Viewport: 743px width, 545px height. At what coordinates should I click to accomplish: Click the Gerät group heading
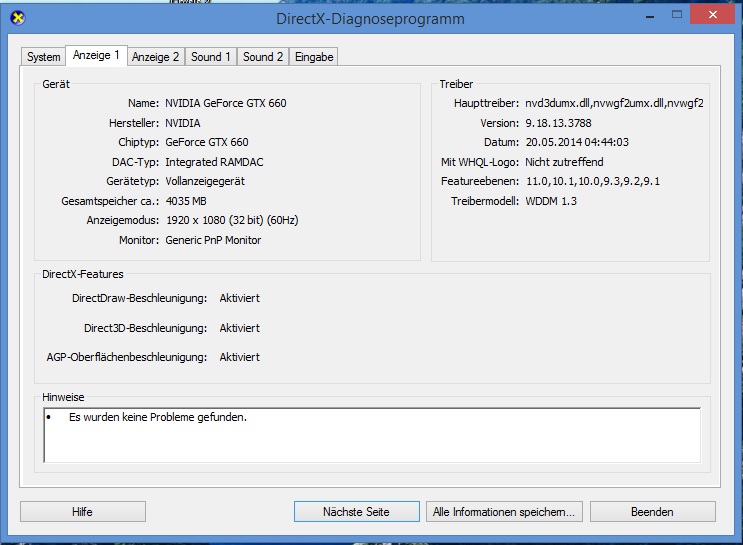[x=56, y=84]
